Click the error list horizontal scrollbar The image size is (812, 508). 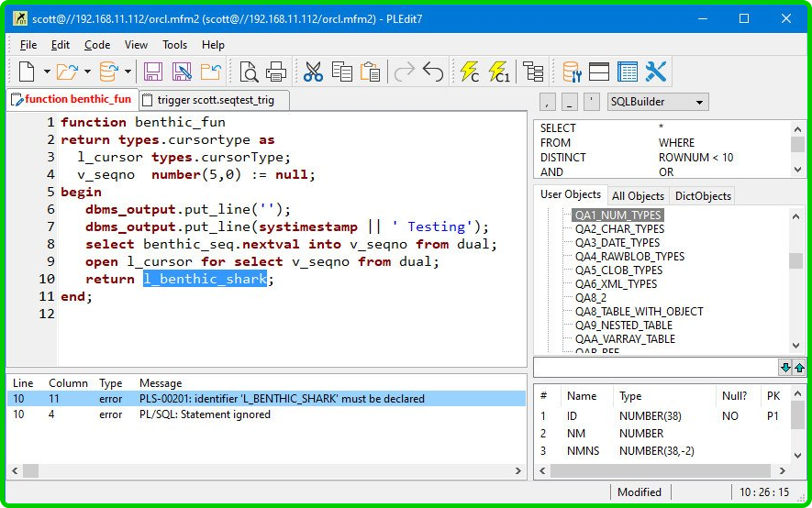tap(266, 470)
